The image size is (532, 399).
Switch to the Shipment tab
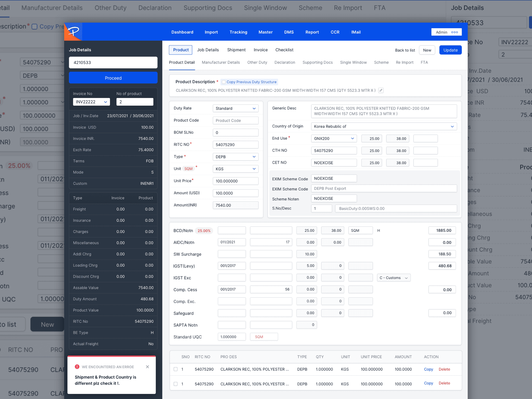point(236,50)
